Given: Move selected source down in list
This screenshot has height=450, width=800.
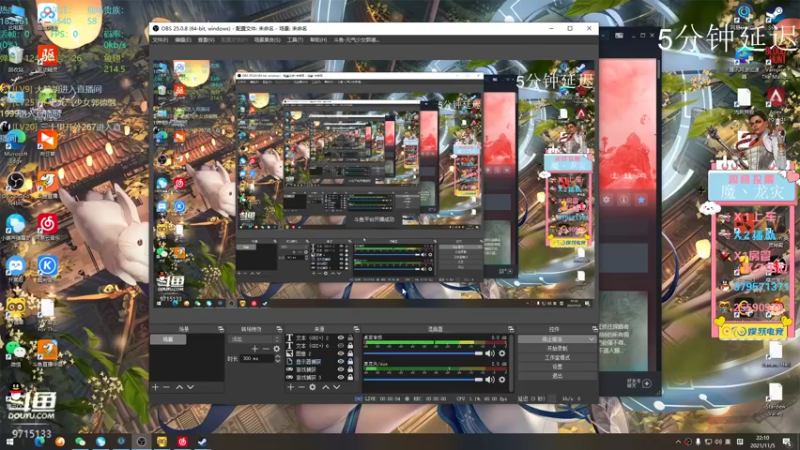Looking at the screenshot, I should click(337, 387).
